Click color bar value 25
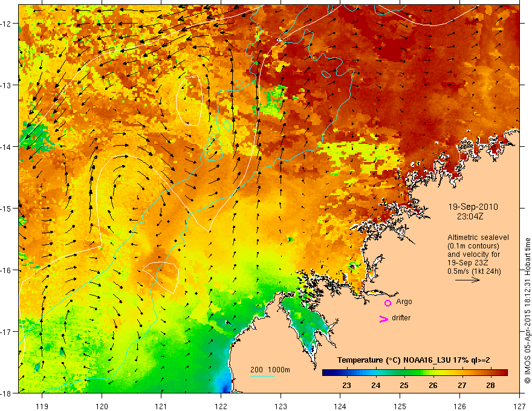Screen dimensions: 532x411 tap(404, 385)
